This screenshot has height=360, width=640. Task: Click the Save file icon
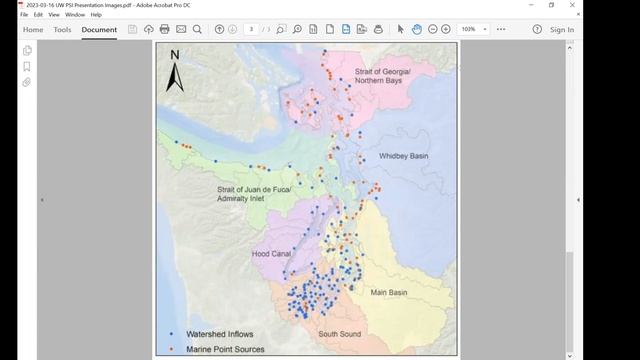[x=132, y=29]
